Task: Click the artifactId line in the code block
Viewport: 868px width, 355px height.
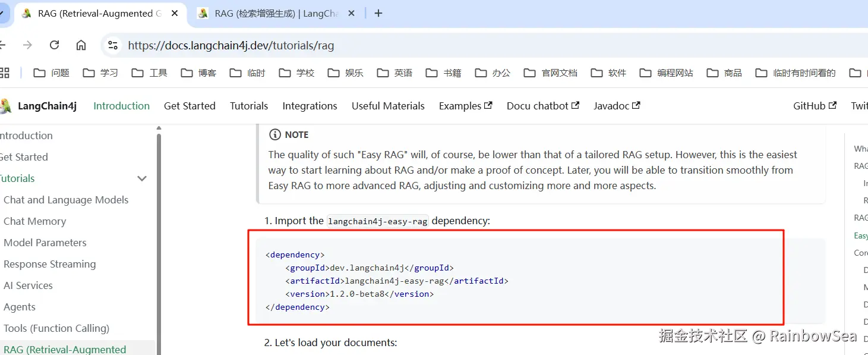Action: 397,281
